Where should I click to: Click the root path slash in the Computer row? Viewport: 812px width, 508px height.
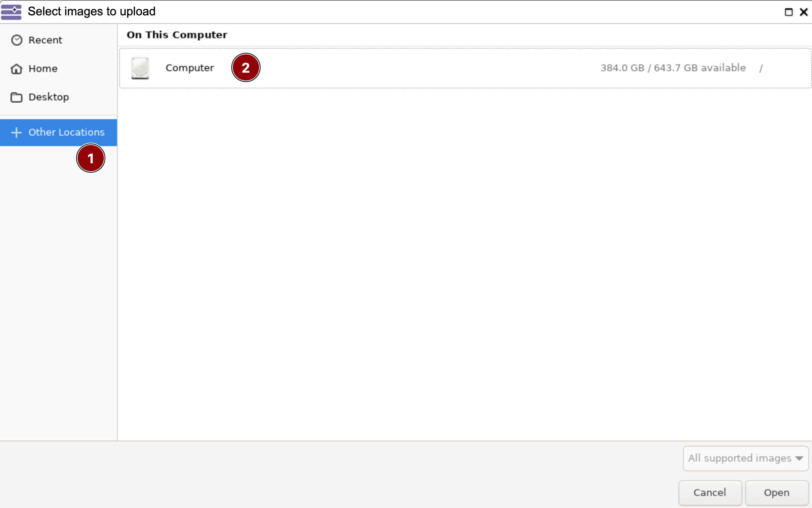tap(761, 68)
